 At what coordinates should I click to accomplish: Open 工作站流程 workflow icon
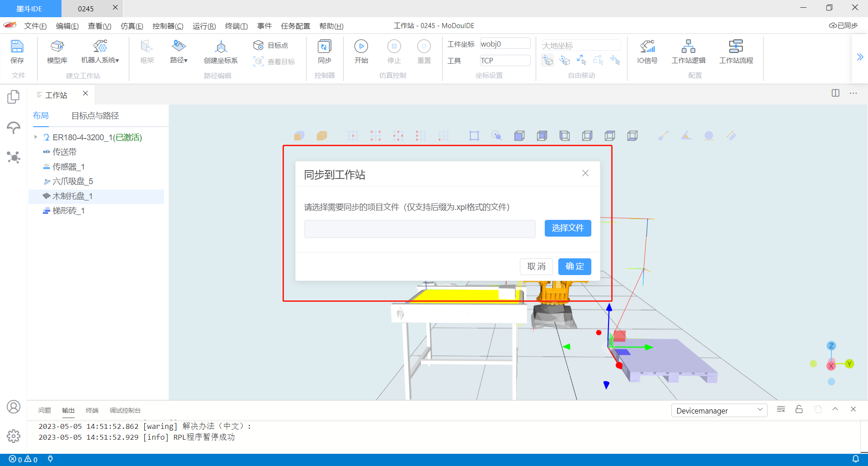(x=736, y=47)
